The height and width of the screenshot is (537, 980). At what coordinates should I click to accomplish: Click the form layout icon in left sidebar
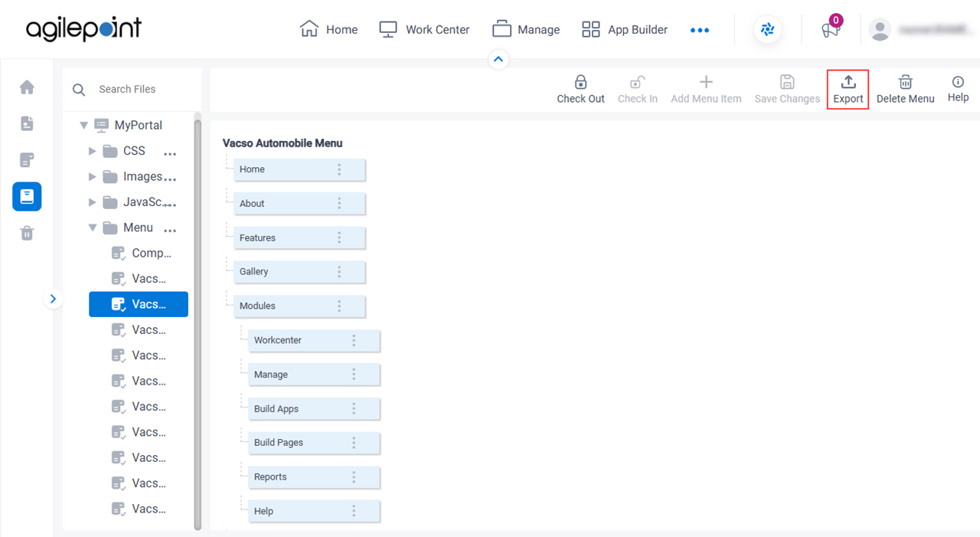click(x=27, y=160)
